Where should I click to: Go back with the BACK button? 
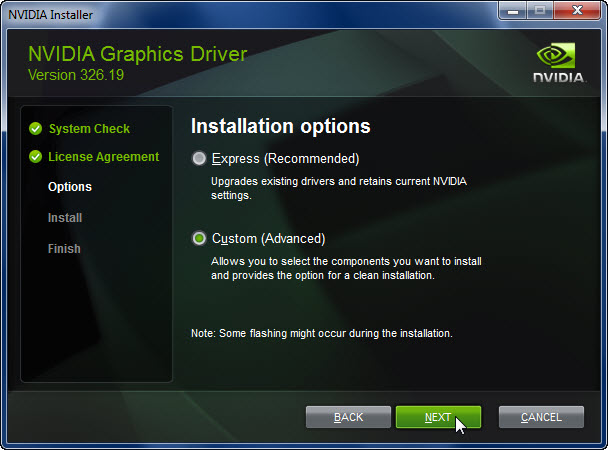click(348, 417)
